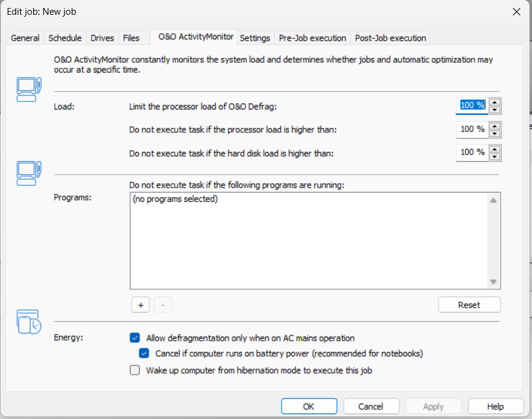Click the Cancel button
Screen dimensions: 532x419
click(371, 406)
